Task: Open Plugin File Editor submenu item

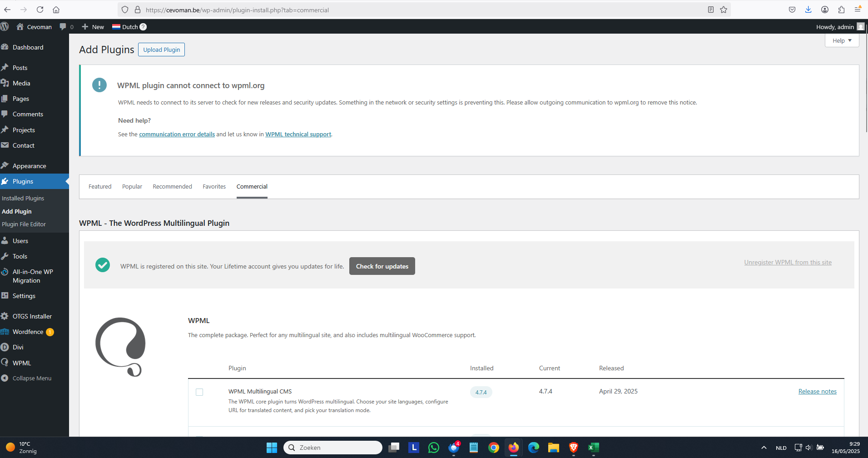Action: 24,224
